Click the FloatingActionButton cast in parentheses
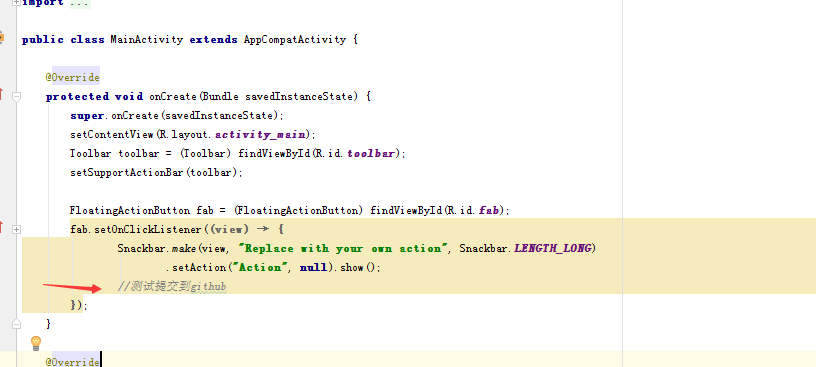This screenshot has width=816, height=367. tap(298, 210)
